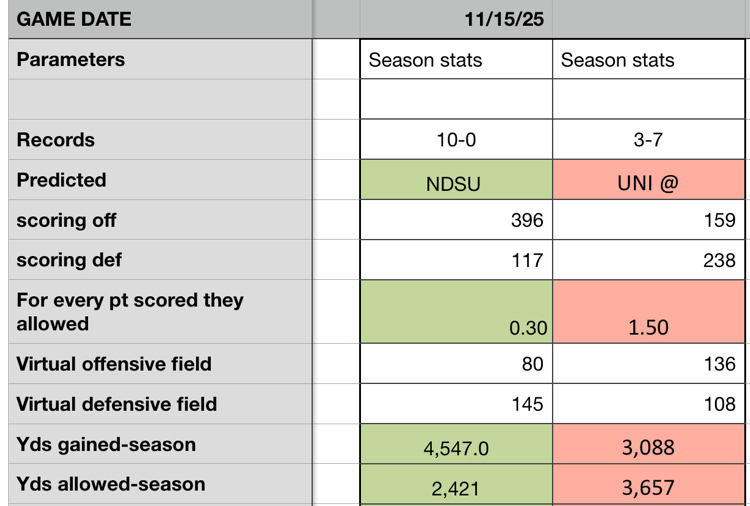
Task: Select the red UNI @ cell
Action: click(650, 180)
